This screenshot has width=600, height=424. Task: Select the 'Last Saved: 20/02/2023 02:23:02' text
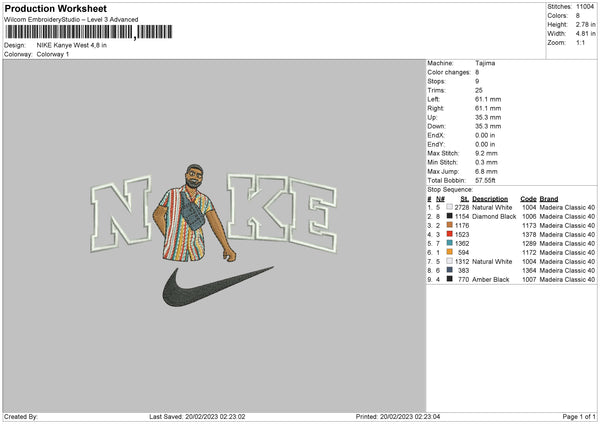click(x=197, y=417)
